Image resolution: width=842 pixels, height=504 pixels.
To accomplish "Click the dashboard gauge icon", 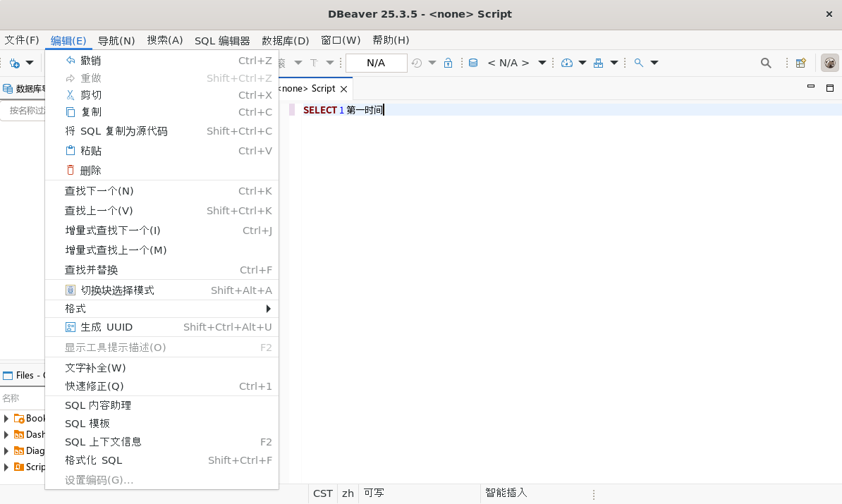I will (566, 63).
